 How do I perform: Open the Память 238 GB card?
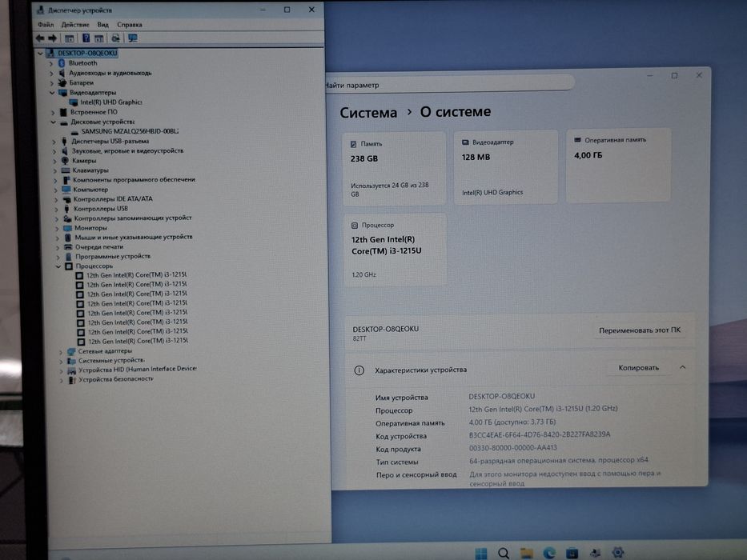(395, 169)
